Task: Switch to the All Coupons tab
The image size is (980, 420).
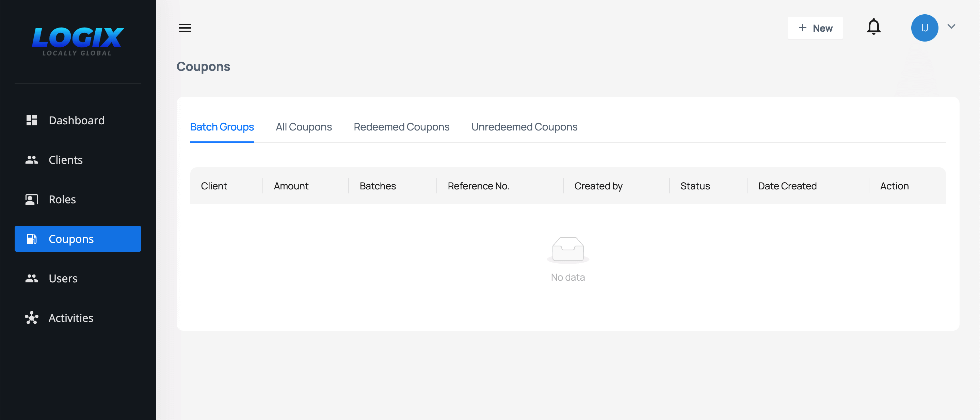Action: (x=304, y=127)
